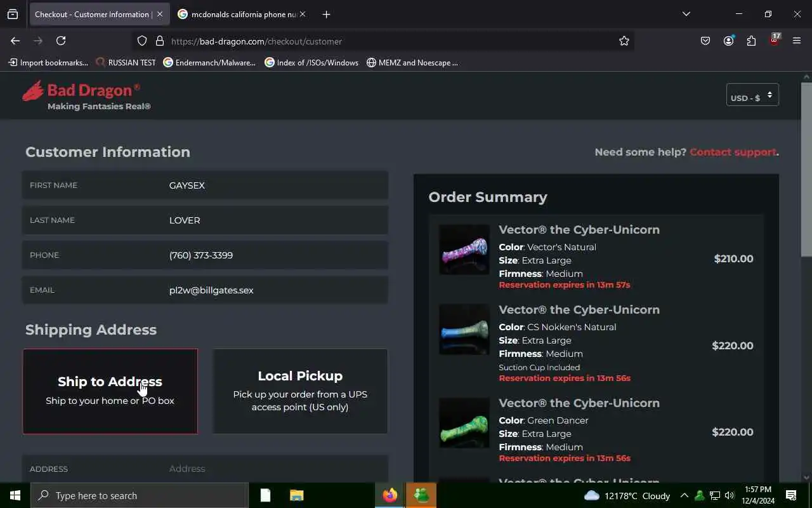Click the Vector's Natural product thumbnail

tap(464, 250)
